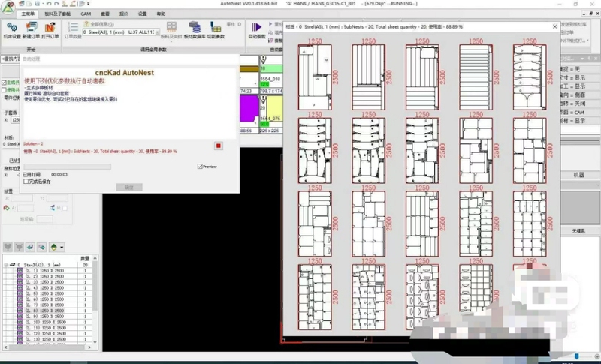Click the first greyed filter icon above sheet list
The image size is (601, 364).
tap(8, 247)
